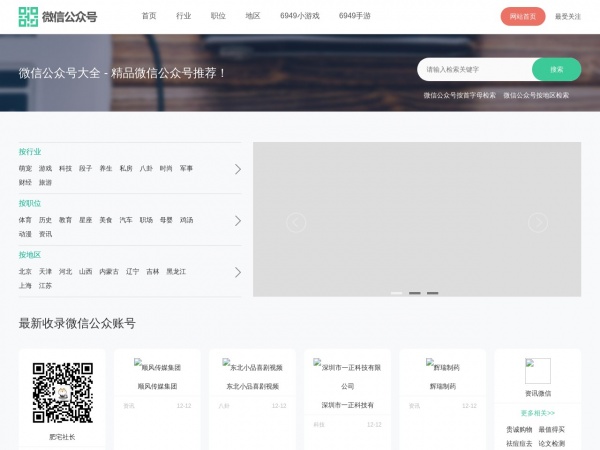
Task: Select the 萌宠 industry tag
Action: click(x=25, y=168)
